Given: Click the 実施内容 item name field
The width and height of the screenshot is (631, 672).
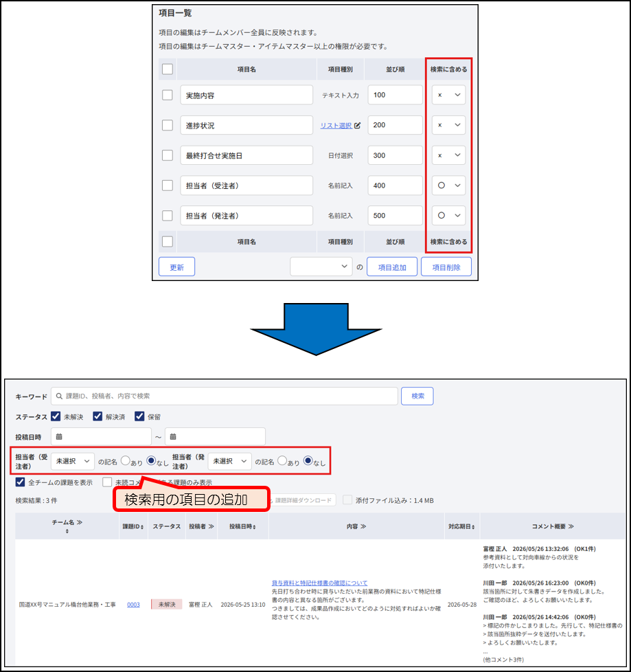Looking at the screenshot, I should (x=246, y=95).
